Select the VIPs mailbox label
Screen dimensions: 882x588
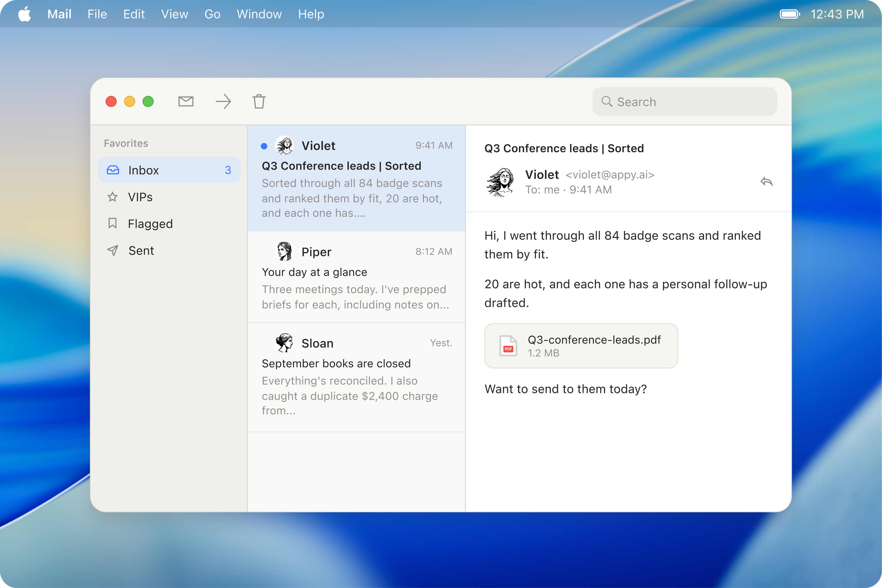140,197
